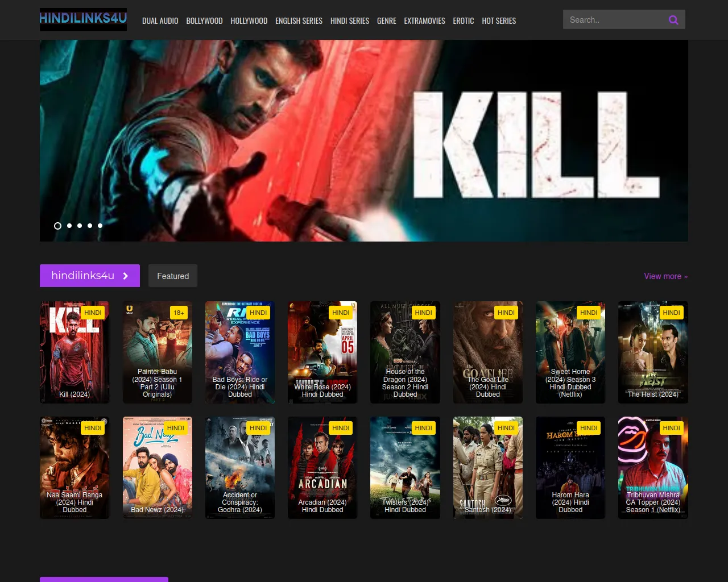Click the HINDI badge on Harom Hara
The height and width of the screenshot is (582, 728).
tap(589, 428)
